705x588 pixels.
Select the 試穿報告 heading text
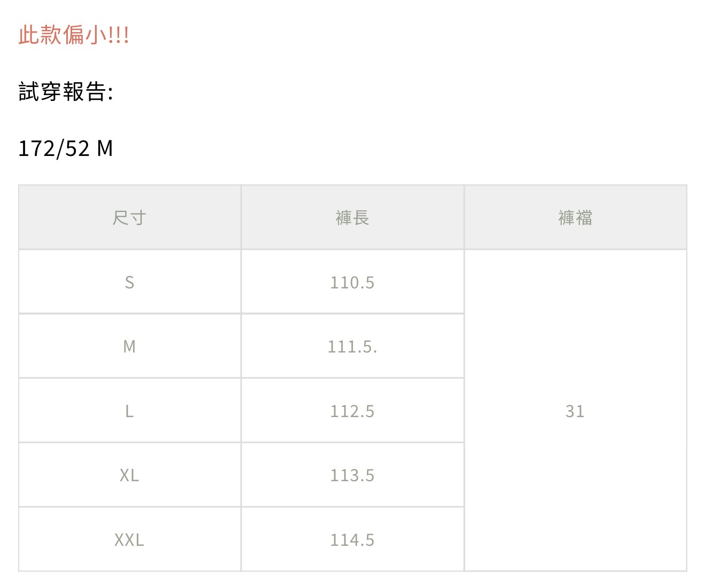coord(62,92)
